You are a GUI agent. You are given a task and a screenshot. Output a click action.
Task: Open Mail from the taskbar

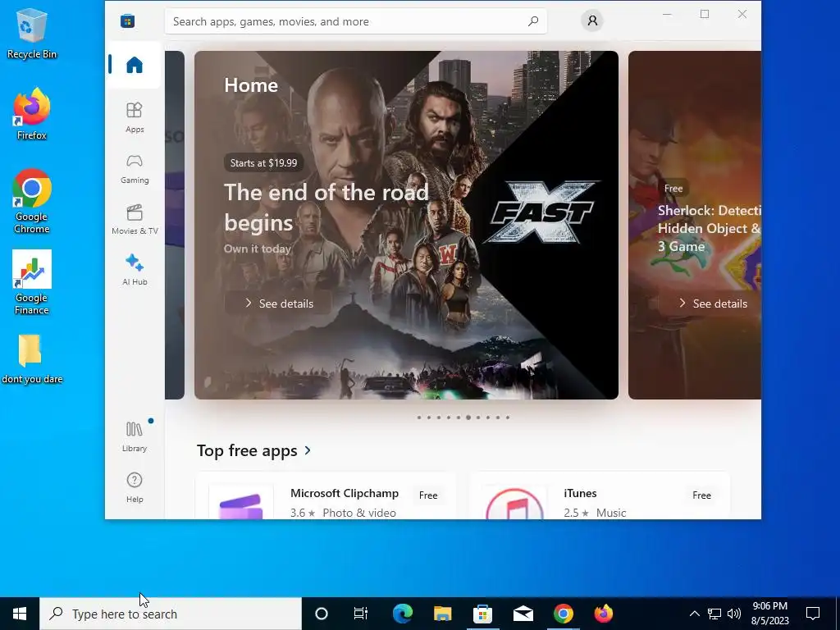523,614
